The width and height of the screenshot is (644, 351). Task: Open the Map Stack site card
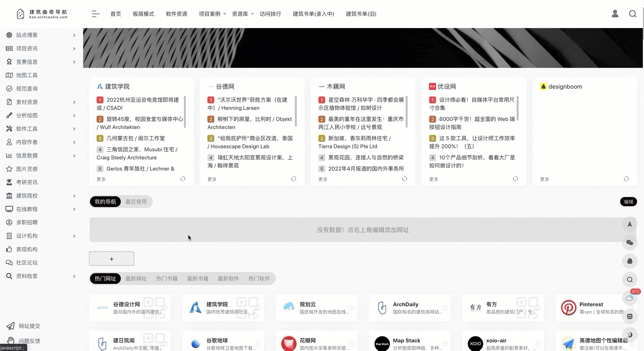409,341
